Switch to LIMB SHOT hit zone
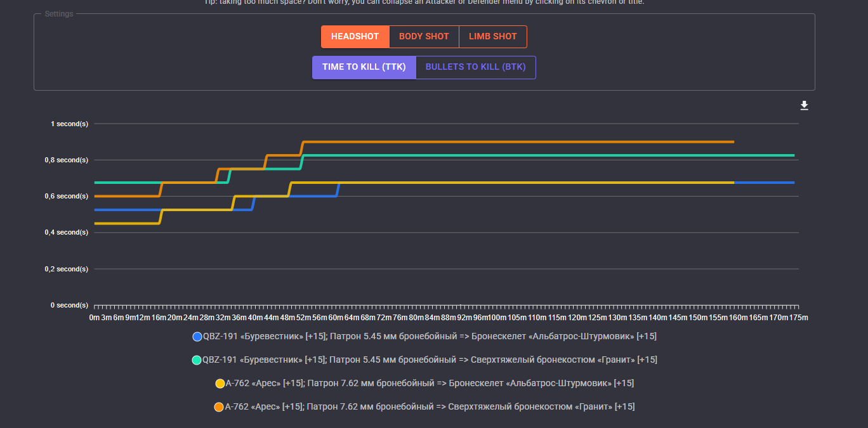 (493, 37)
